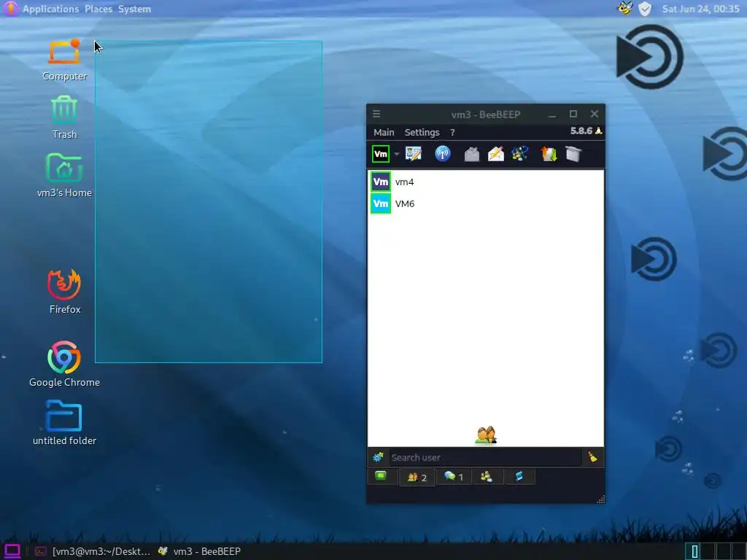Screen dimensions: 747x560
Task: Open the clock showing Sat Jun 24, 00:35
Action: tap(700, 9)
